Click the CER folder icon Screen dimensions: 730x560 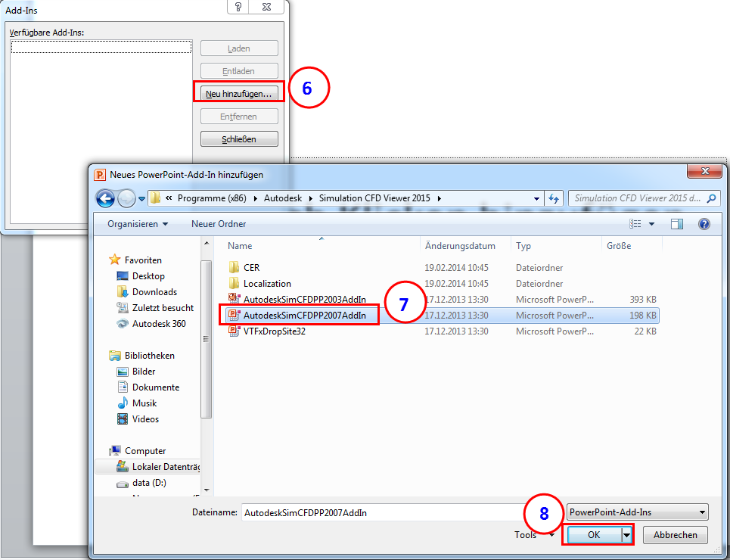point(235,267)
